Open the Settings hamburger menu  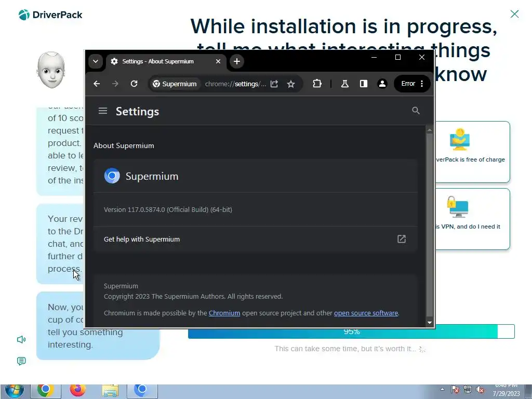pyautogui.click(x=103, y=111)
